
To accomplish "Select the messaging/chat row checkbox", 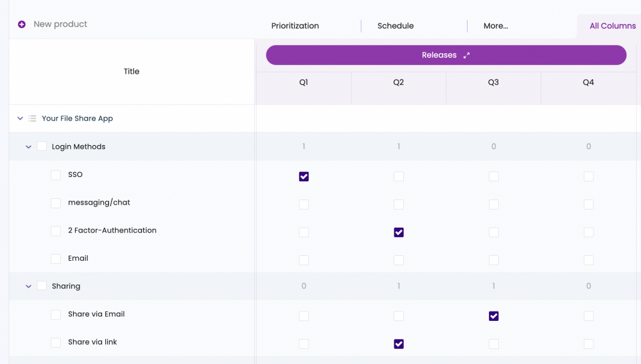I will tap(56, 203).
